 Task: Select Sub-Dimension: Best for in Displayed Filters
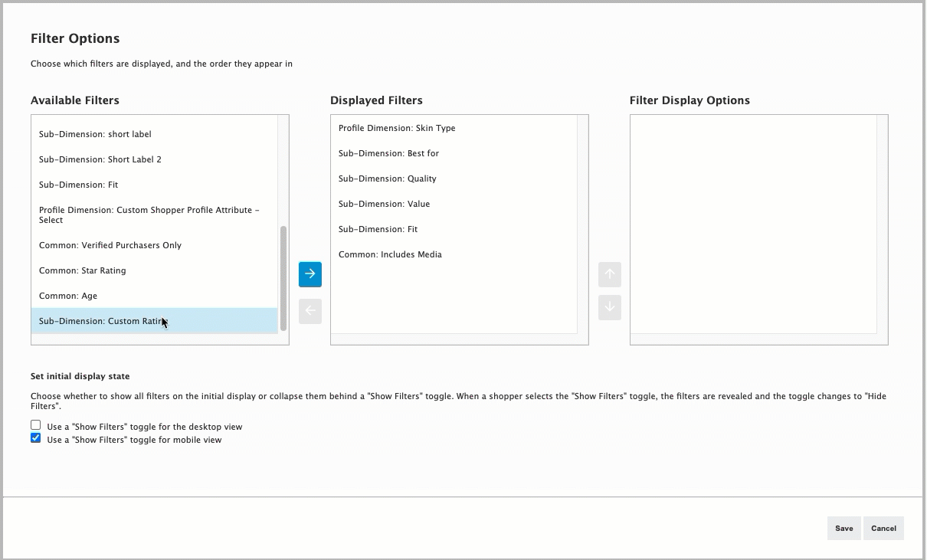coord(388,153)
